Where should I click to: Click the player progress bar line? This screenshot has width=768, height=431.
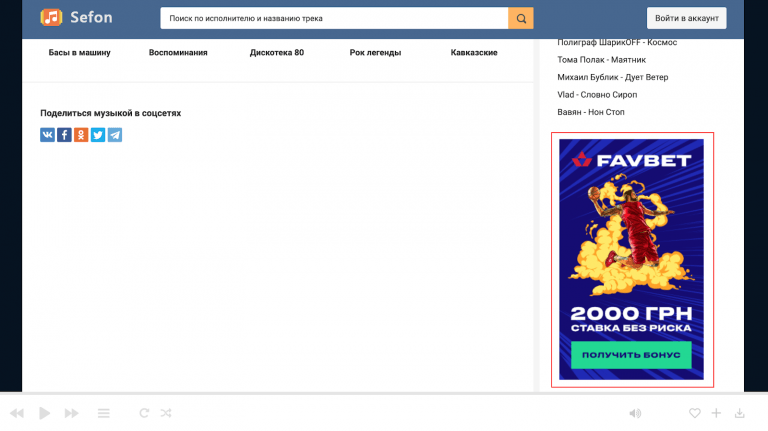coord(384,393)
